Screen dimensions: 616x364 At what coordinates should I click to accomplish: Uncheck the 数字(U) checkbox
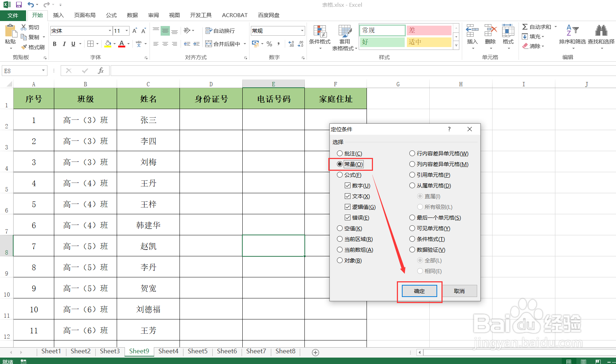click(348, 185)
